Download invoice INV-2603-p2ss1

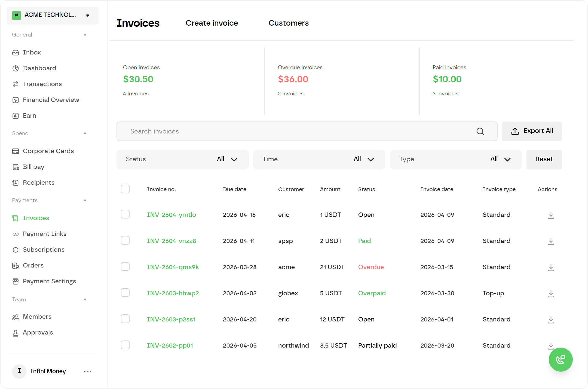click(x=551, y=320)
